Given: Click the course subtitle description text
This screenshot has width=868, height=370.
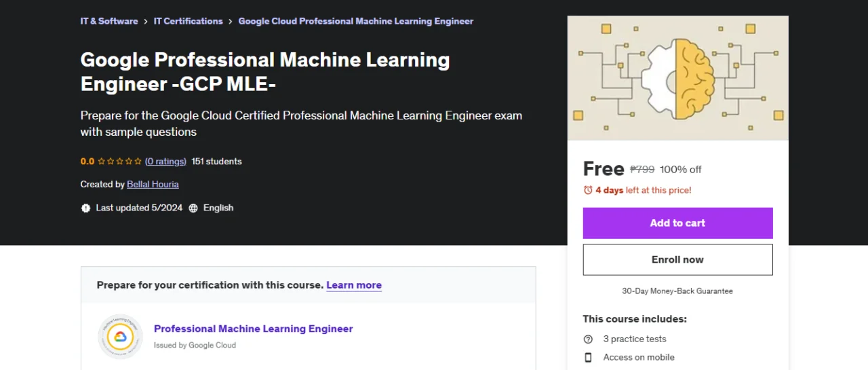Looking at the screenshot, I should pyautogui.click(x=301, y=124).
